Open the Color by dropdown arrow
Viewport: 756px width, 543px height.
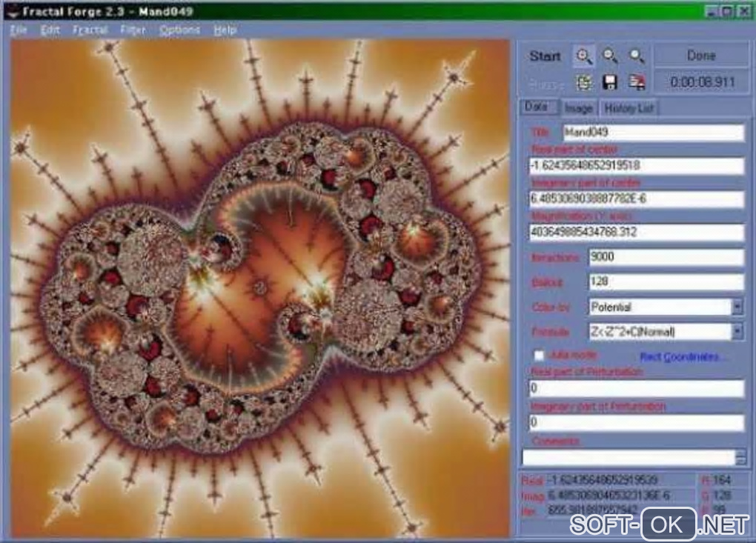coord(737,307)
